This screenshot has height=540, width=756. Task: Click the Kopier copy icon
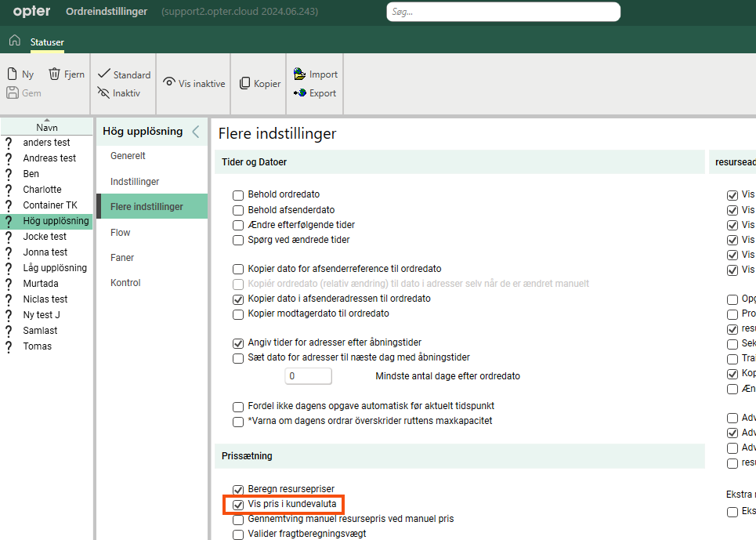click(244, 83)
